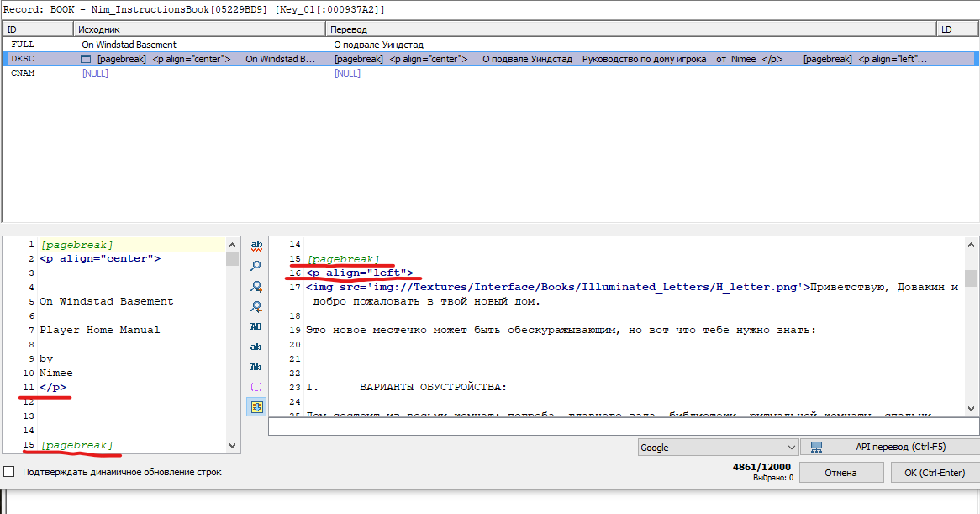This screenshot has height=514, width=980.
Task: Click the LD column header
Action: (x=956, y=29)
